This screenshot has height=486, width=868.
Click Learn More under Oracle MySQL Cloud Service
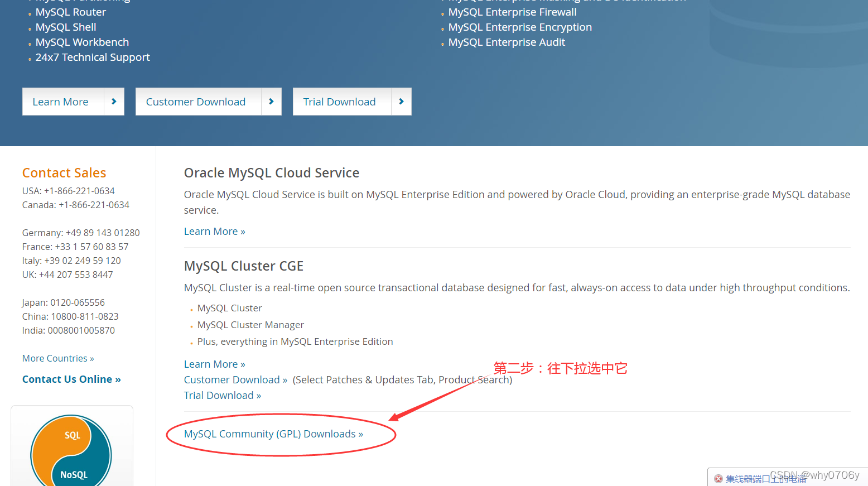click(x=215, y=232)
